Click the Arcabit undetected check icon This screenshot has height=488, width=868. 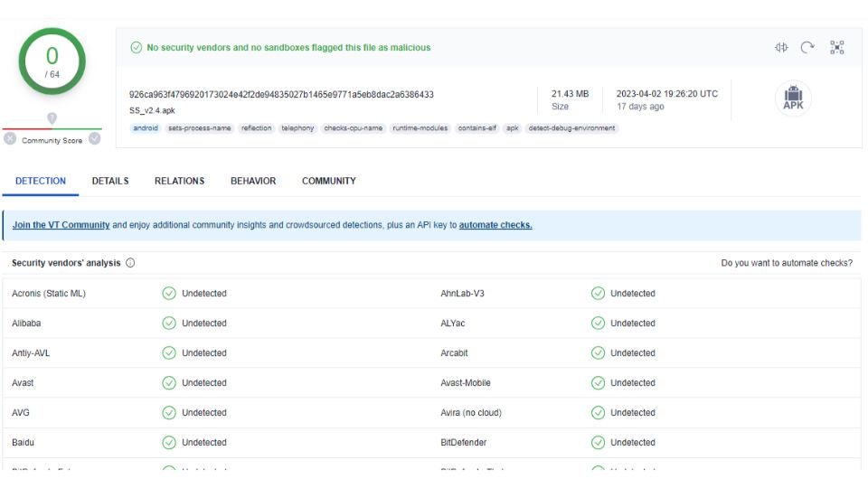click(598, 353)
